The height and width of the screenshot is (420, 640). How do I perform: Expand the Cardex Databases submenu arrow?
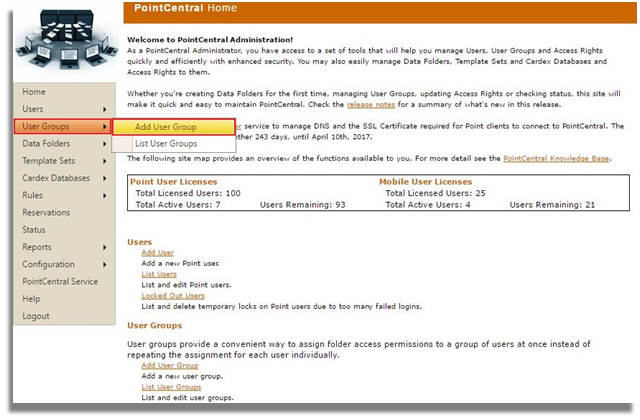pos(104,178)
